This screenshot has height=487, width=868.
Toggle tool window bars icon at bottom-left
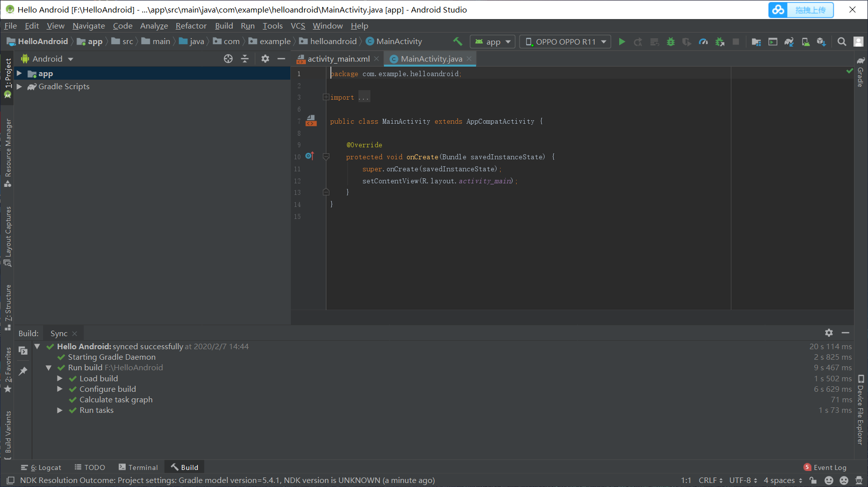click(10, 480)
